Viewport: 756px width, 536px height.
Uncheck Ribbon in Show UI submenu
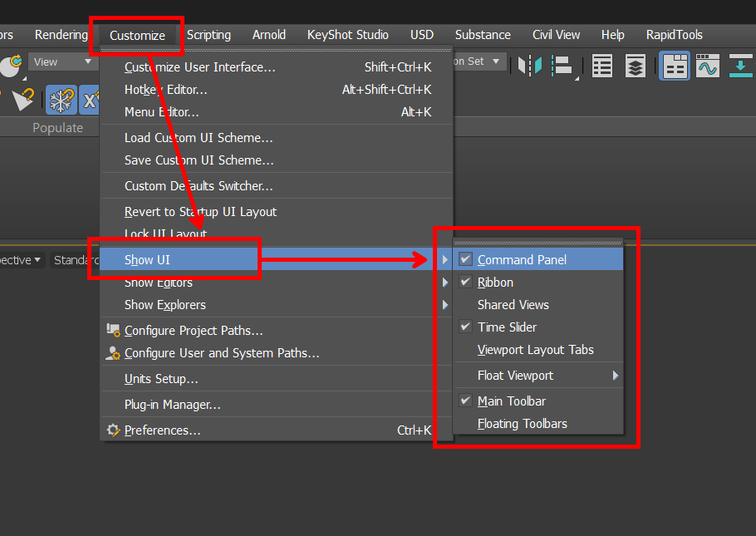tap(538, 283)
